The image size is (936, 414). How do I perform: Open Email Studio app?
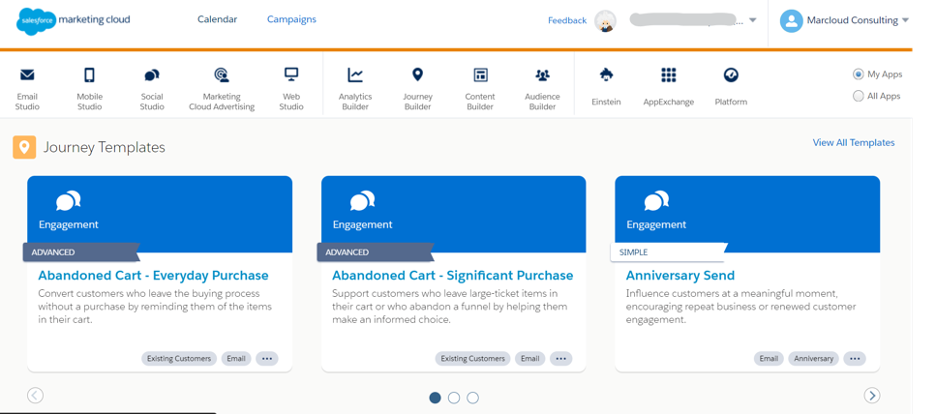(x=27, y=89)
